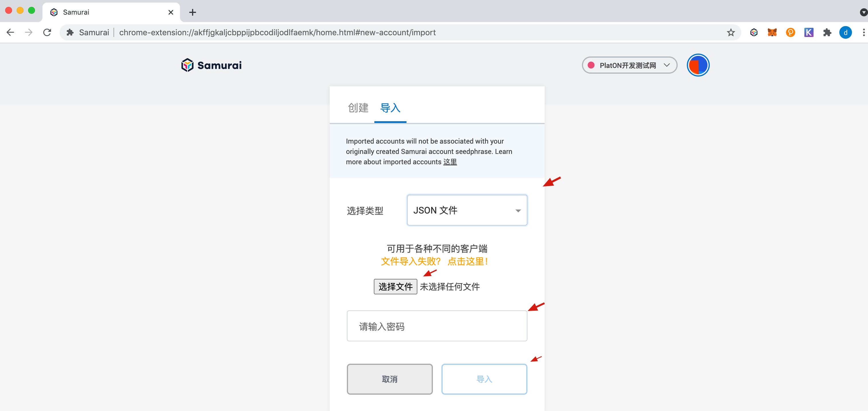Click the address bar URL

tap(277, 32)
